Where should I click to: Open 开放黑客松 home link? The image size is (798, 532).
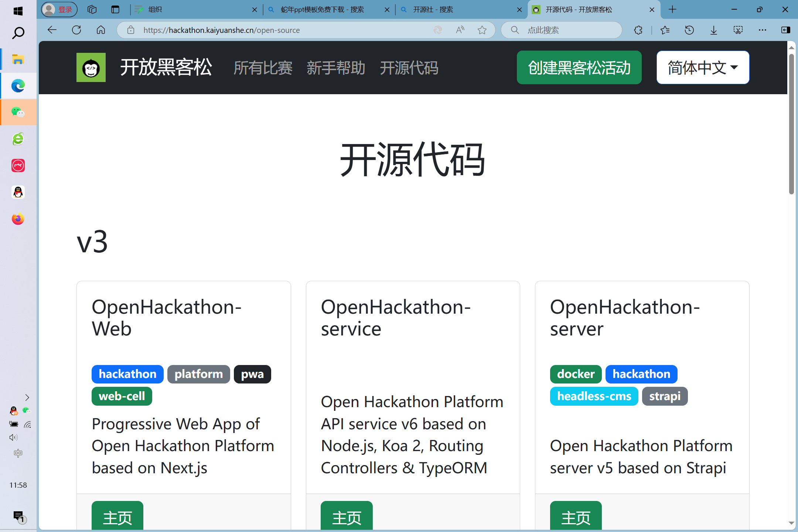pos(166,67)
